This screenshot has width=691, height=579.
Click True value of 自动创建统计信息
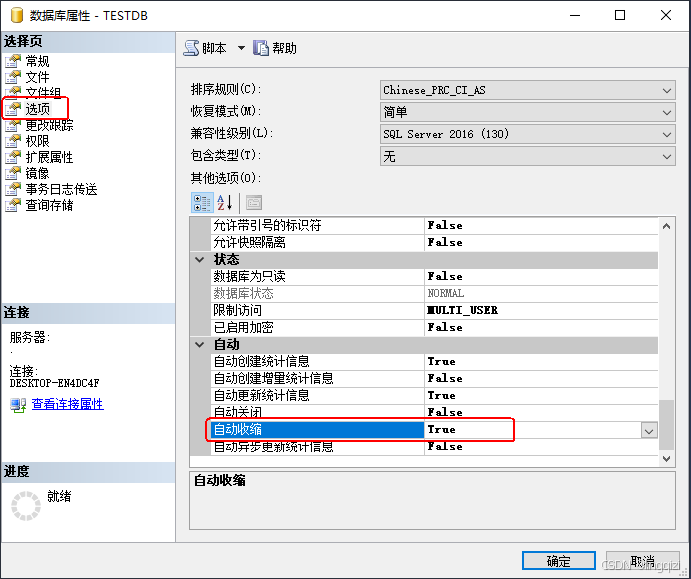pos(442,361)
